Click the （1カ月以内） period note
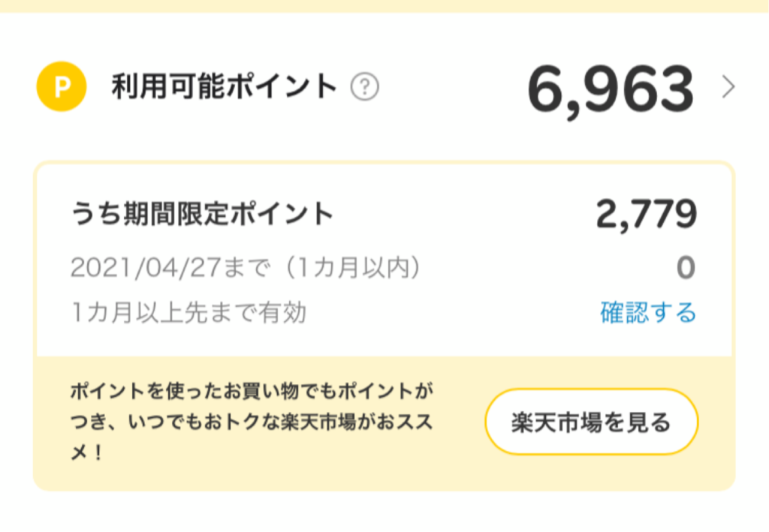The height and width of the screenshot is (532, 769). pos(351,268)
